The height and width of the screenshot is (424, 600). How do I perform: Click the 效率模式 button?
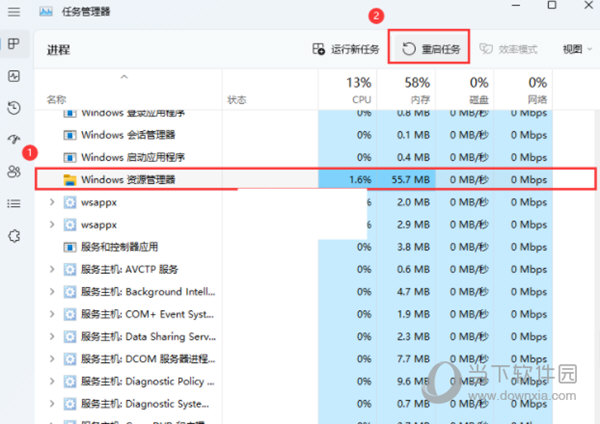pos(508,49)
